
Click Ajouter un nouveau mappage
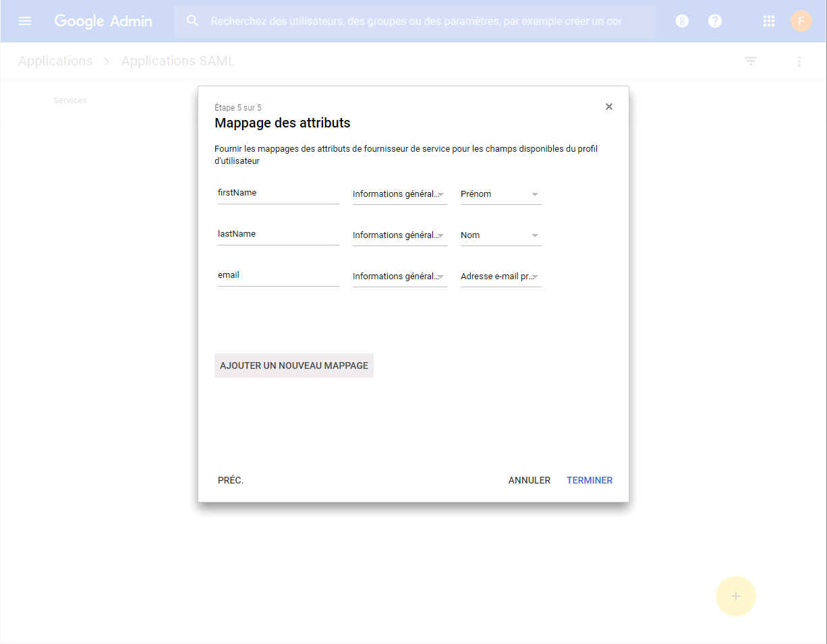tap(294, 365)
